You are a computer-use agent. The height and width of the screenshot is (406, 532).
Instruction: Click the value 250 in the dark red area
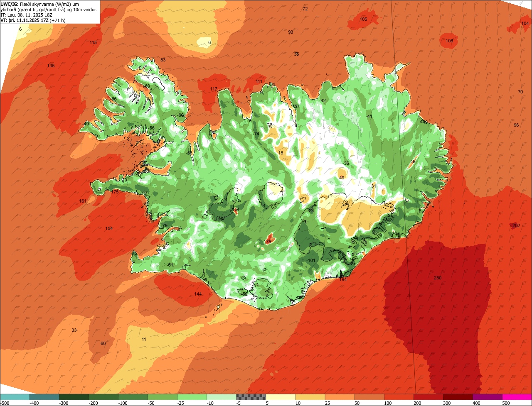coord(437,278)
